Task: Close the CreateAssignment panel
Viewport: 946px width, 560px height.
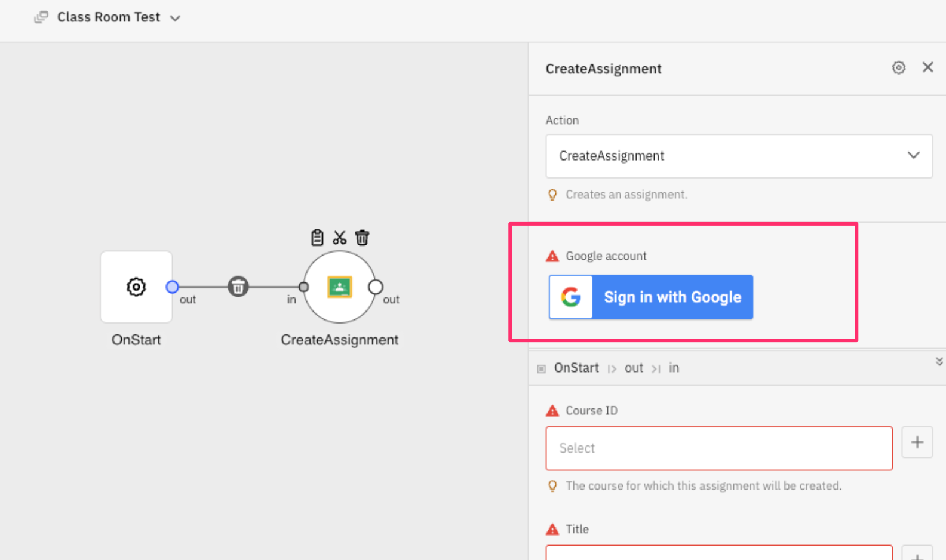Action: [927, 67]
